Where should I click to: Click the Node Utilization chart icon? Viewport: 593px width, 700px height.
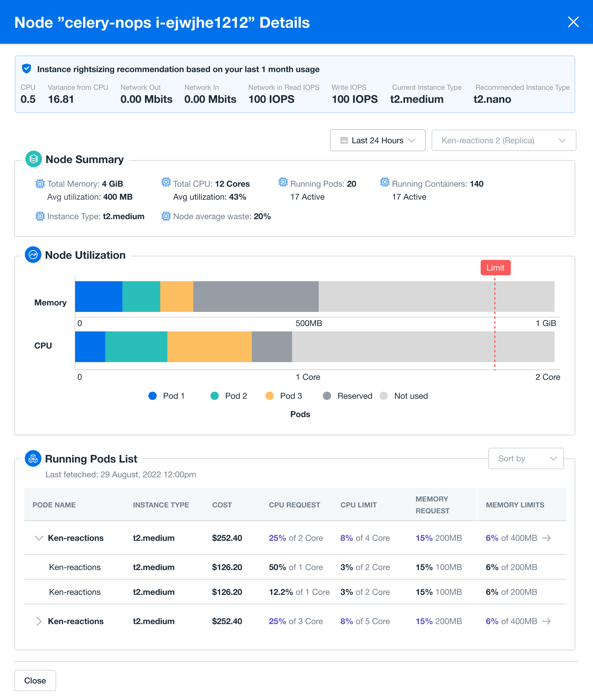click(x=33, y=255)
